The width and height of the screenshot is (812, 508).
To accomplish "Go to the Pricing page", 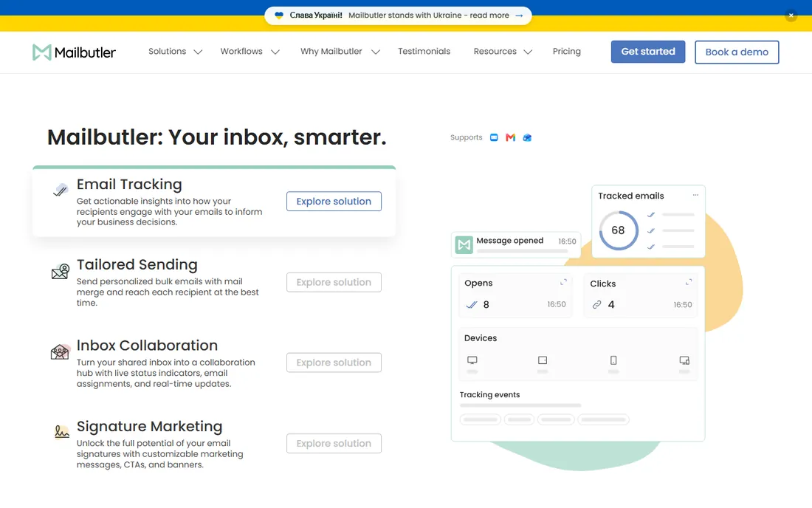I will 566,51.
